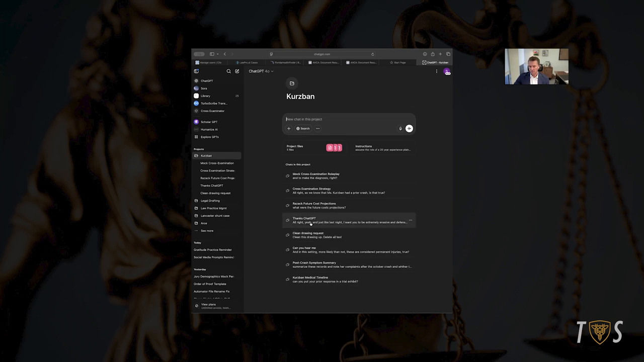This screenshot has height=362, width=644.
Task: Click the microphone dictation icon
Action: 400,129
